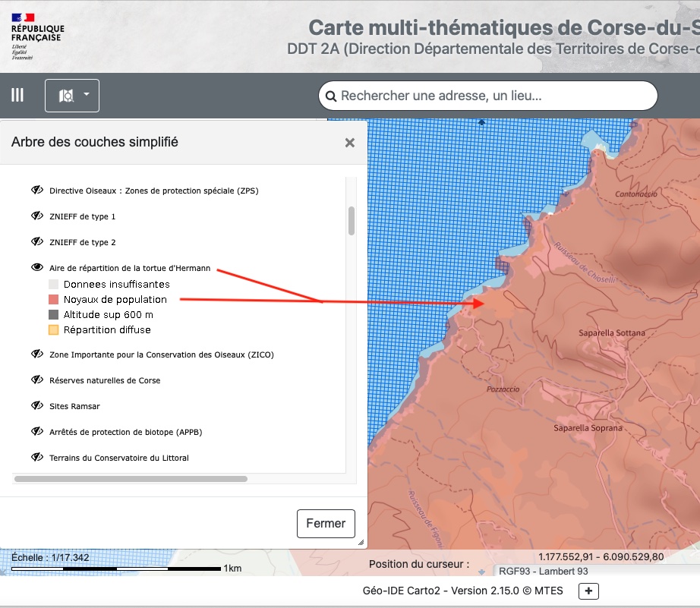Click the magnifier icon in search box

(330, 96)
